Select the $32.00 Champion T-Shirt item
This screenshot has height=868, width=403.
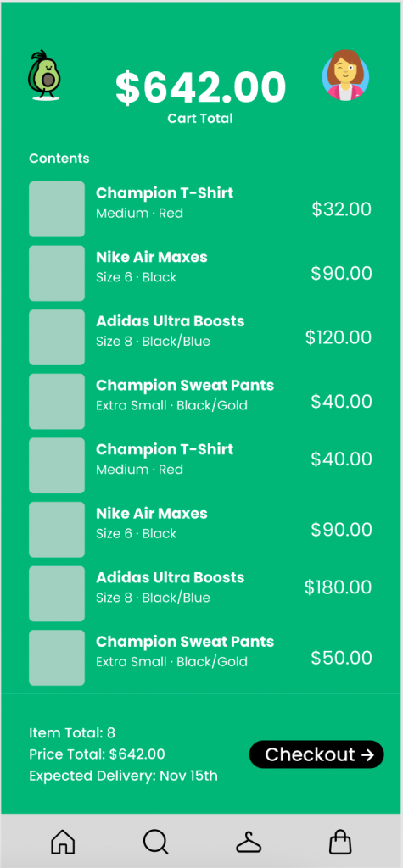pyautogui.click(x=200, y=209)
